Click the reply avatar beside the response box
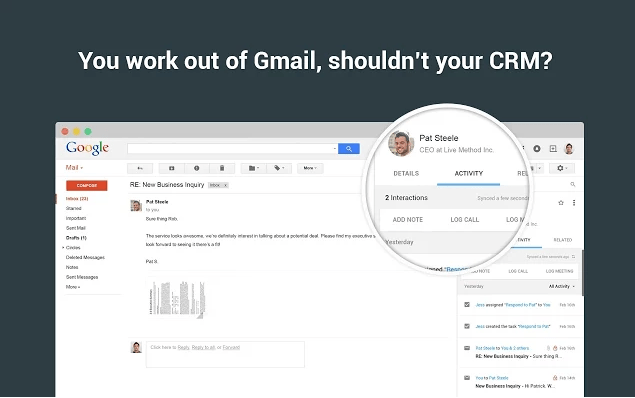 tap(136, 347)
